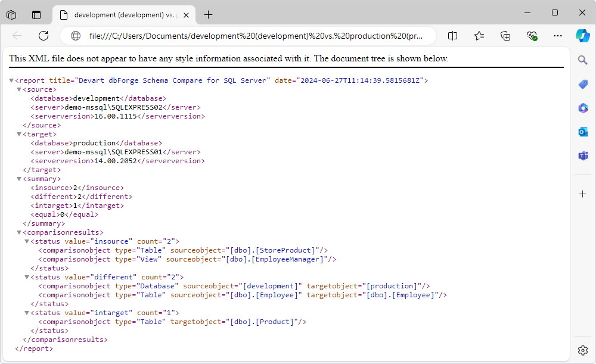The width and height of the screenshot is (596, 364).
Task: Collapse the report root node
Action: (11, 80)
